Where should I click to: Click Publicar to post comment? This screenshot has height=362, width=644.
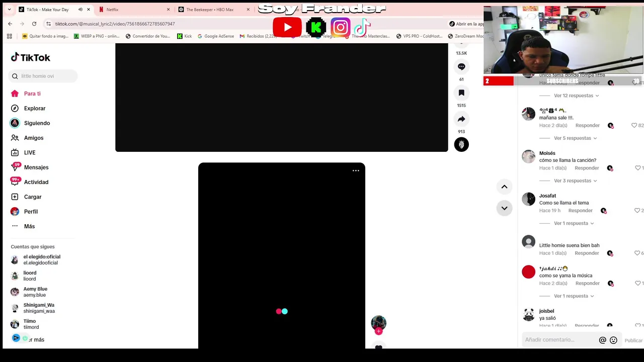click(633, 340)
